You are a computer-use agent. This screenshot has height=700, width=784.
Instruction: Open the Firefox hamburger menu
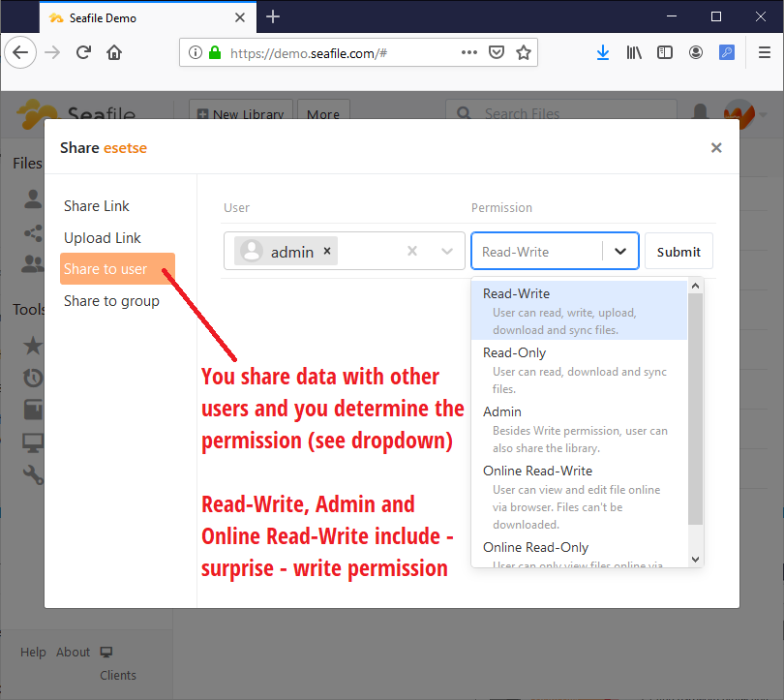coord(765,53)
